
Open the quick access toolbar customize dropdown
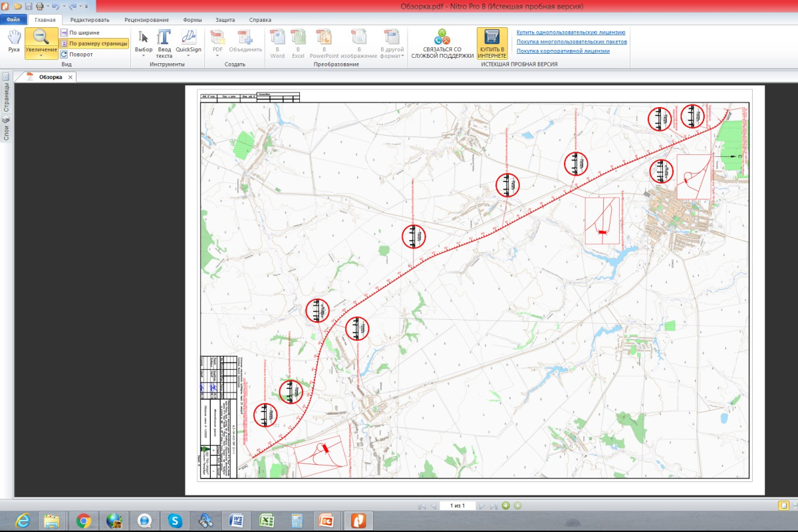click(86, 6)
